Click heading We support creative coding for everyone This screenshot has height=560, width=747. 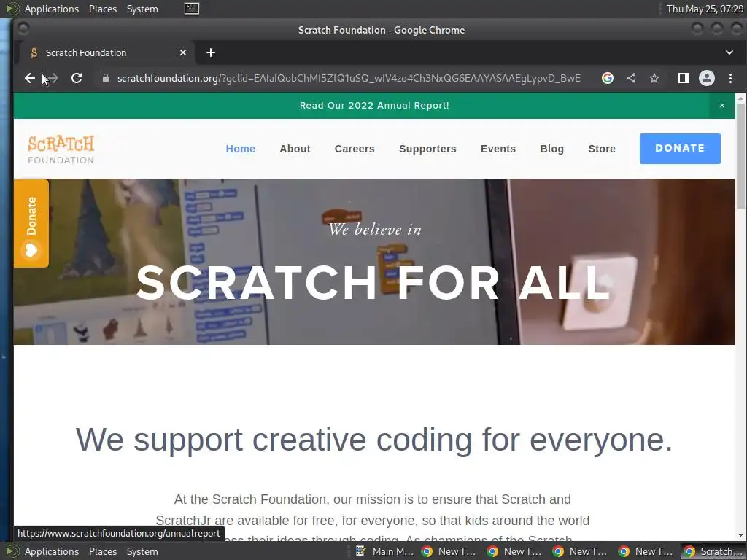tap(374, 440)
